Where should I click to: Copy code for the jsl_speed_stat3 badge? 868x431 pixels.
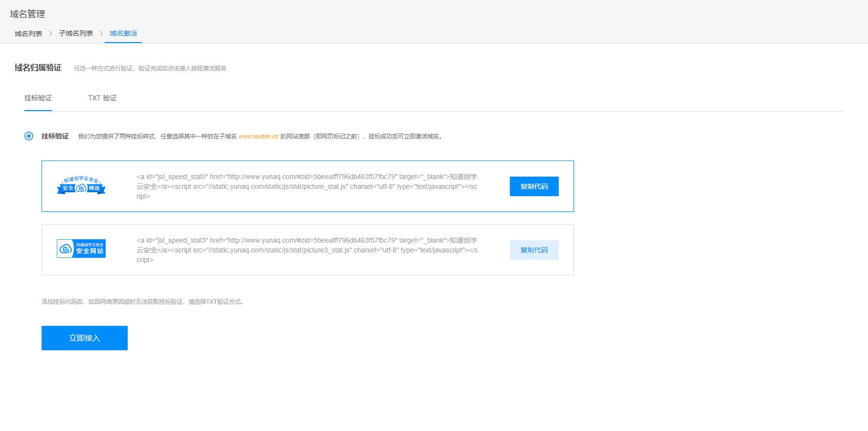click(534, 250)
